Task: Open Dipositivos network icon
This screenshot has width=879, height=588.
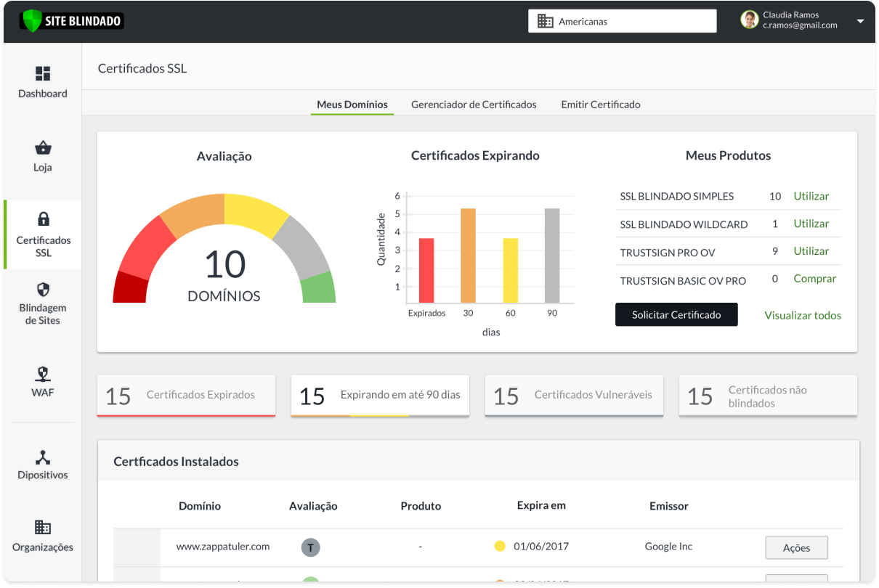Action: (x=43, y=457)
